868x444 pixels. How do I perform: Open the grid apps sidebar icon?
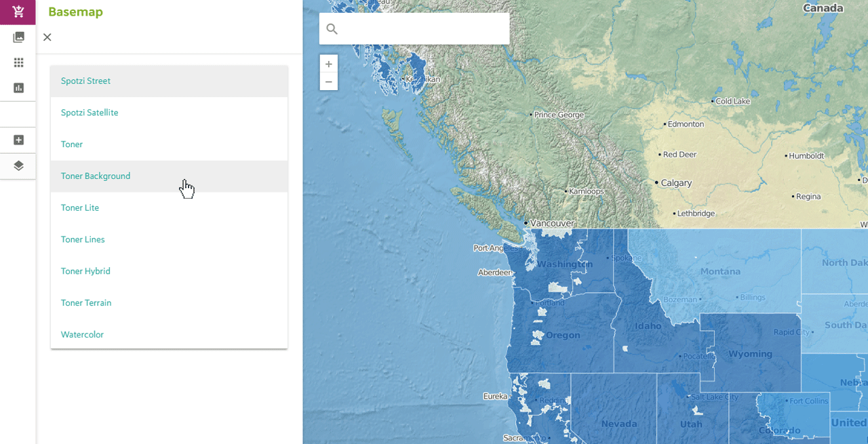pos(18,62)
